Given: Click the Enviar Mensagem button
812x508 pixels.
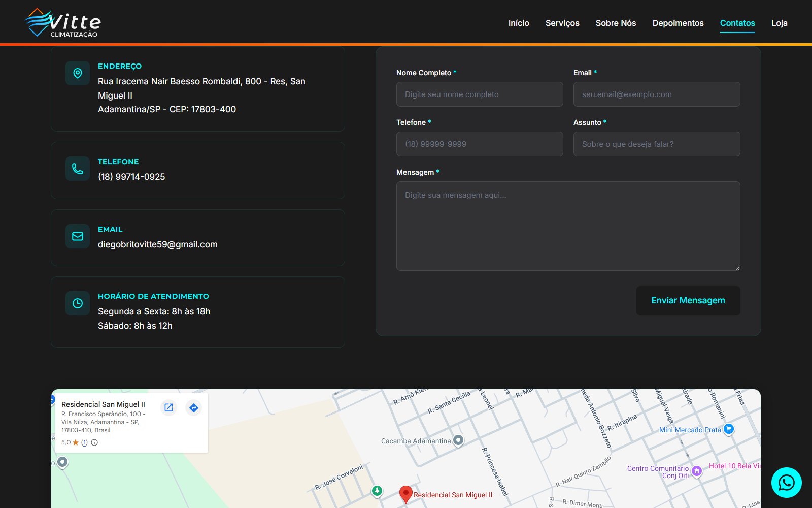Looking at the screenshot, I should click(x=688, y=300).
